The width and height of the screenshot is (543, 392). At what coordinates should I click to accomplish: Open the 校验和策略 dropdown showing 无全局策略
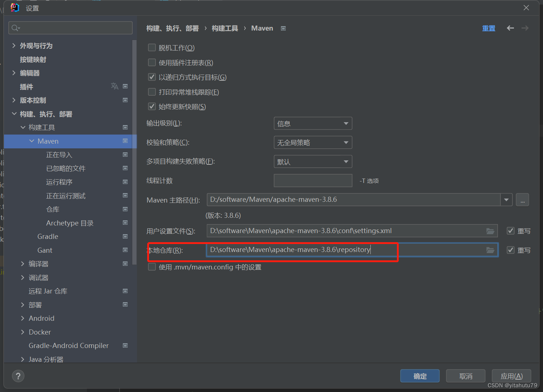[x=313, y=143]
